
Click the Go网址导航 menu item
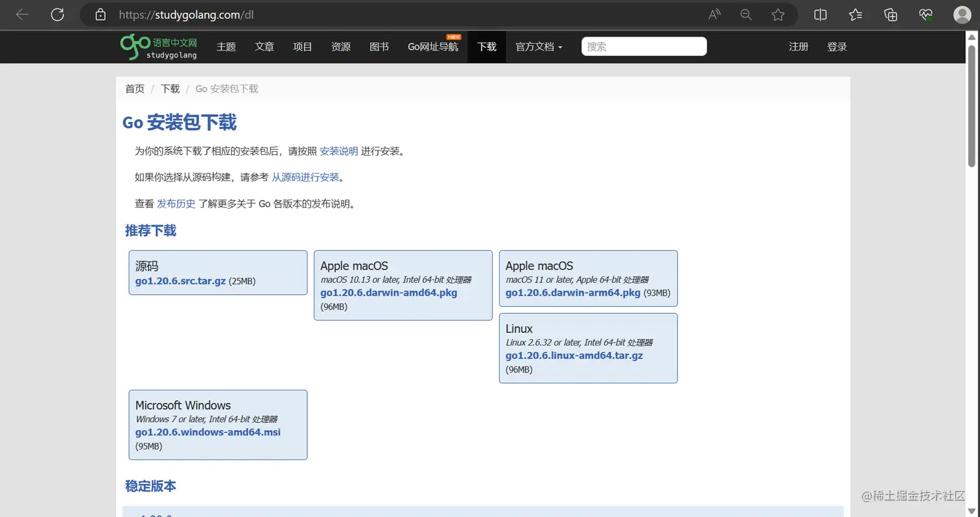click(433, 47)
